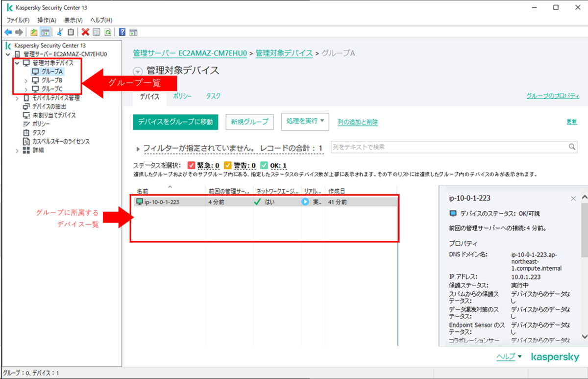Click the kaspersky logo at bottom right
This screenshot has width=588, height=379.
[x=555, y=357]
